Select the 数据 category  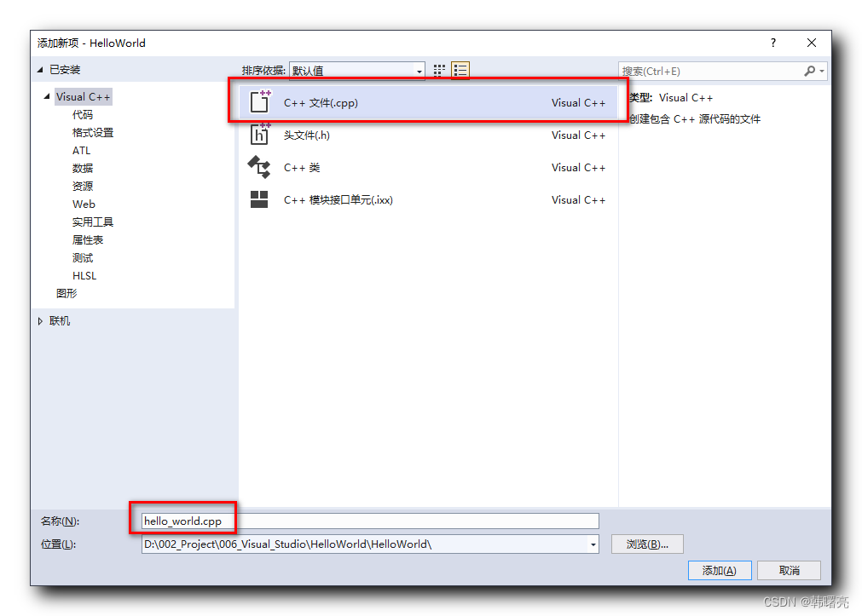tap(83, 168)
